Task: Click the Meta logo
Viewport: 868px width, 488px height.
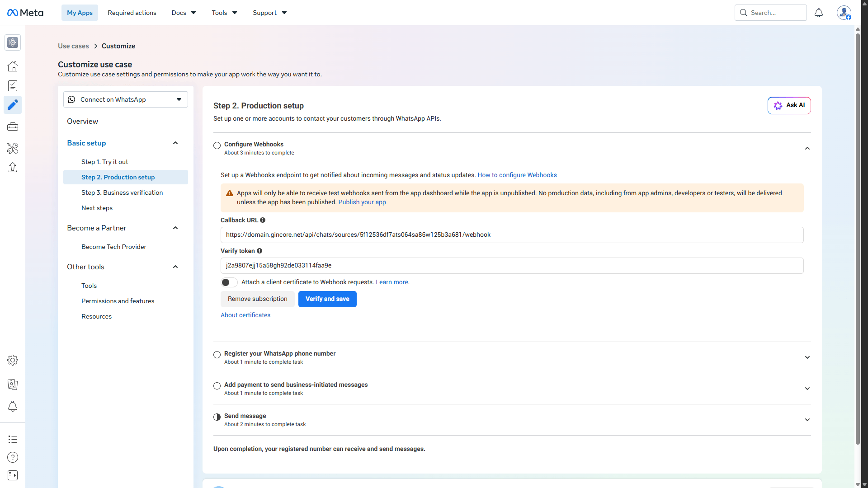Action: (x=25, y=13)
